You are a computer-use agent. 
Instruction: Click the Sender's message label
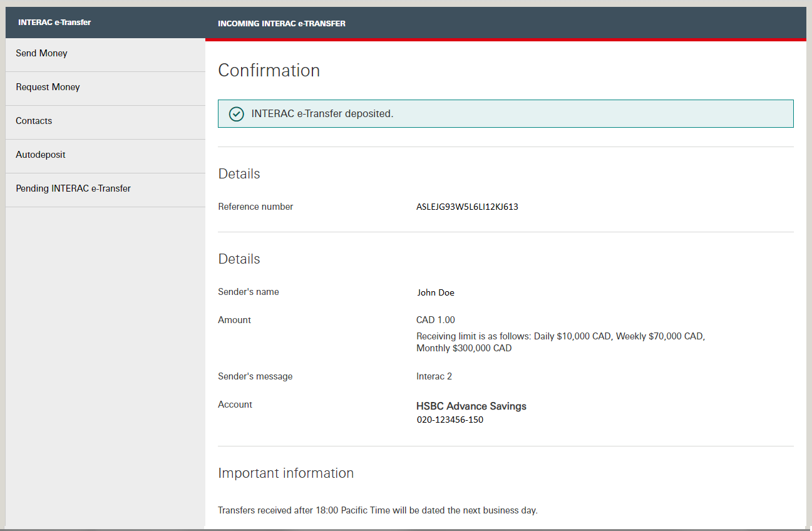click(255, 376)
